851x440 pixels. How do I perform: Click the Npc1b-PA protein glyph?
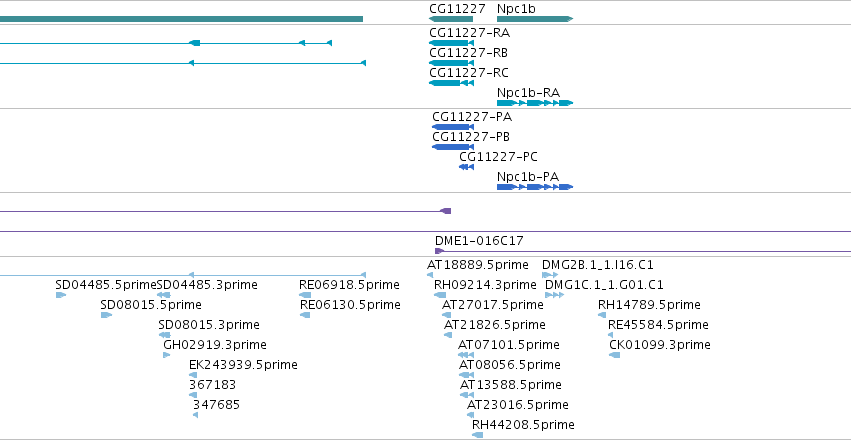click(535, 187)
